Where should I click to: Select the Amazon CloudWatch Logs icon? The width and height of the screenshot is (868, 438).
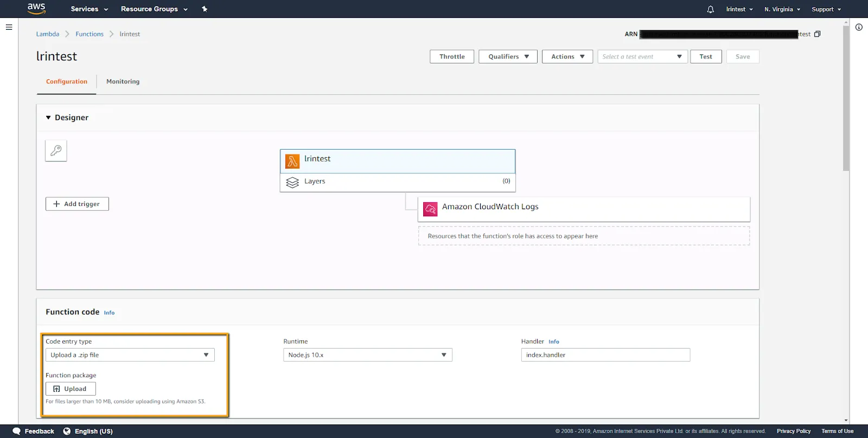pyautogui.click(x=430, y=209)
